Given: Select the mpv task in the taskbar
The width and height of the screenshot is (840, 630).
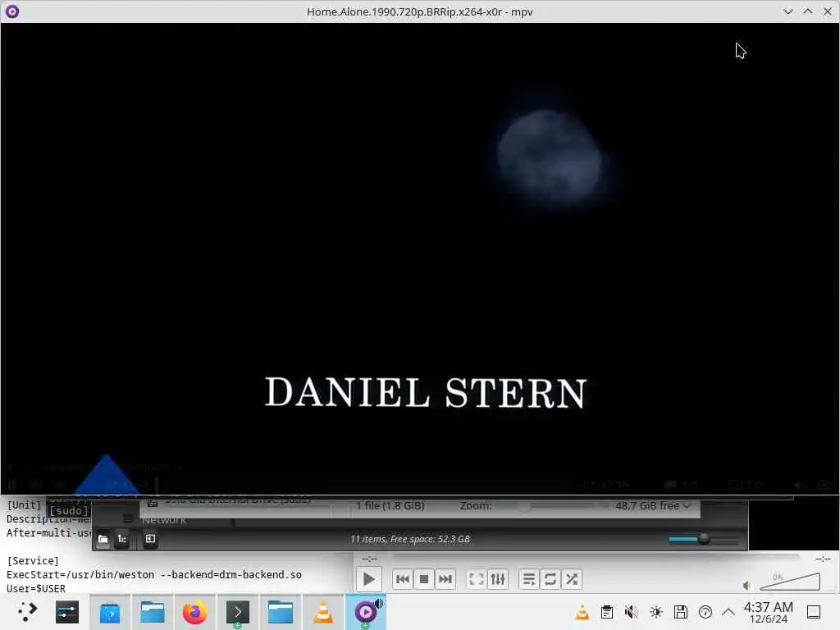Looking at the screenshot, I should (x=366, y=612).
